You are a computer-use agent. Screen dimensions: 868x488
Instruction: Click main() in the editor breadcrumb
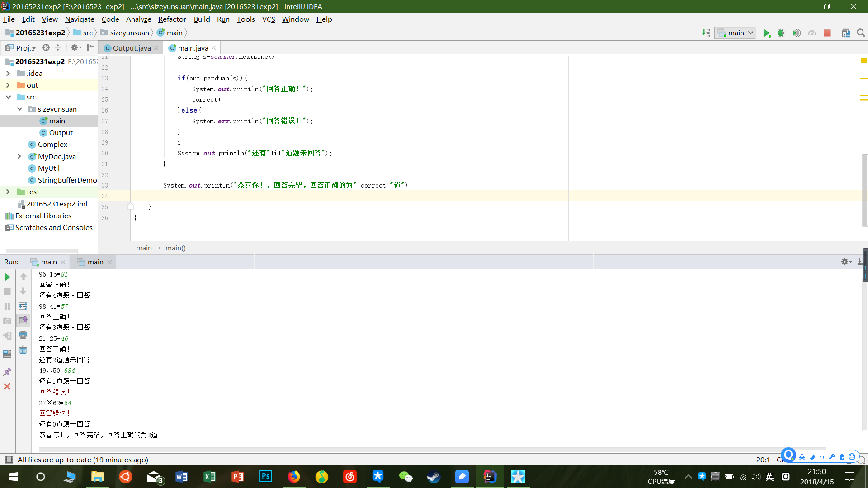(175, 248)
